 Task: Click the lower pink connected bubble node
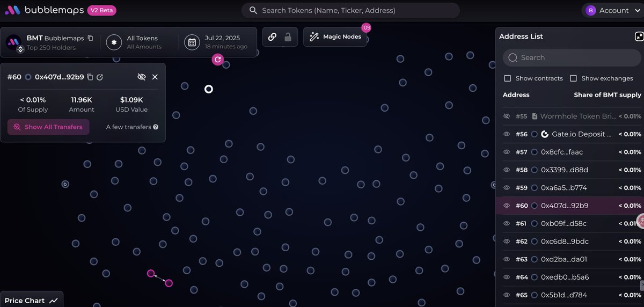169,283
